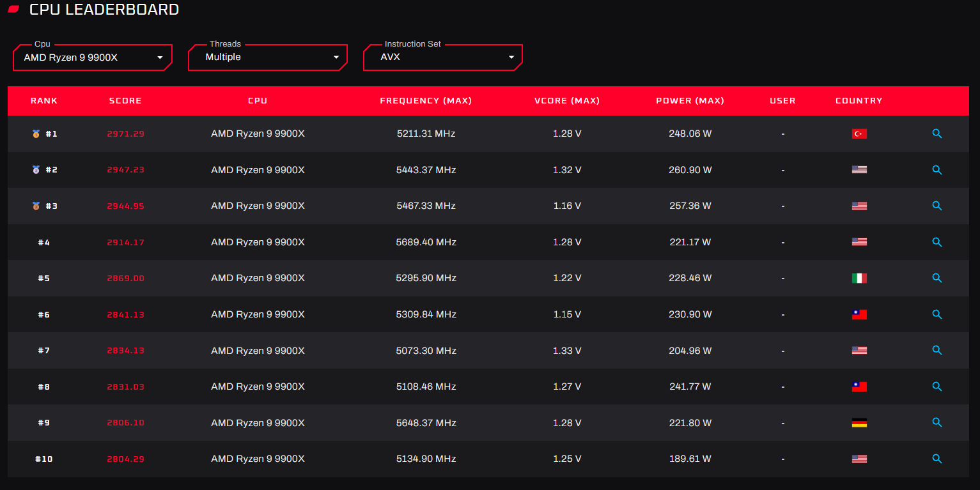This screenshot has width=980, height=490.
Task: Select the score 2804.29
Action: pyautogui.click(x=126, y=459)
